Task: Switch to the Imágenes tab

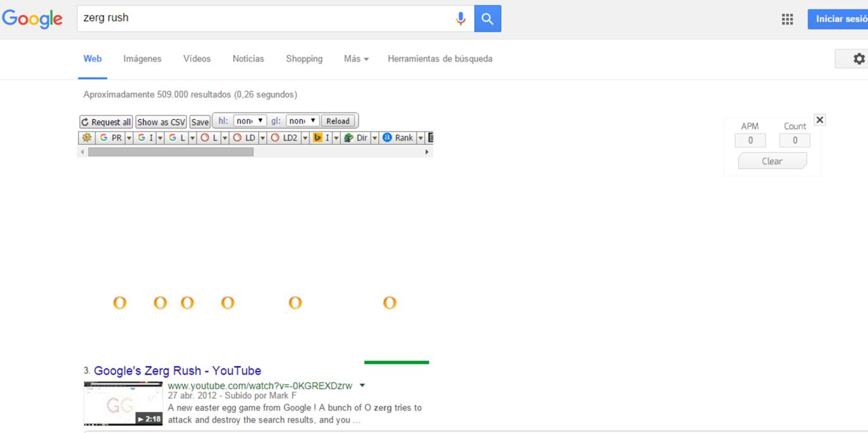Action: pos(142,59)
